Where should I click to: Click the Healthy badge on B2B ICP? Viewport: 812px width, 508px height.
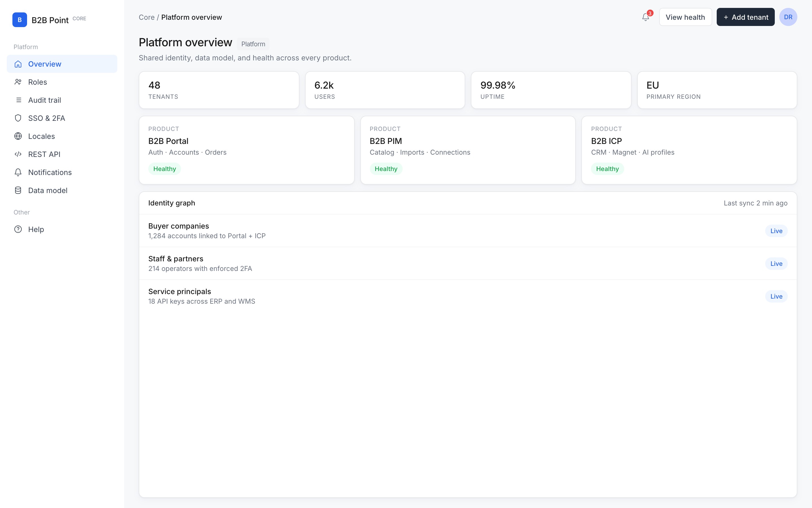[607, 169]
